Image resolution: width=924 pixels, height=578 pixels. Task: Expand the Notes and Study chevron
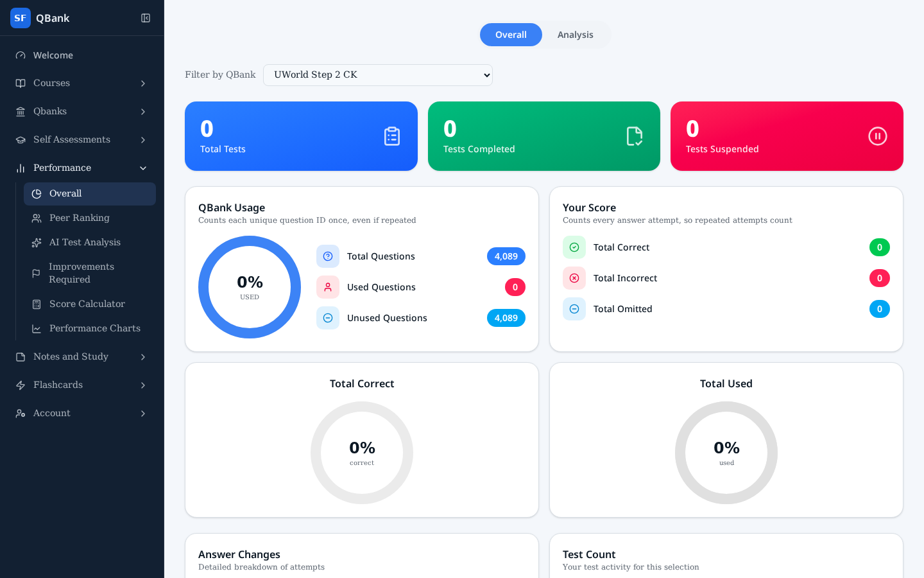click(143, 357)
